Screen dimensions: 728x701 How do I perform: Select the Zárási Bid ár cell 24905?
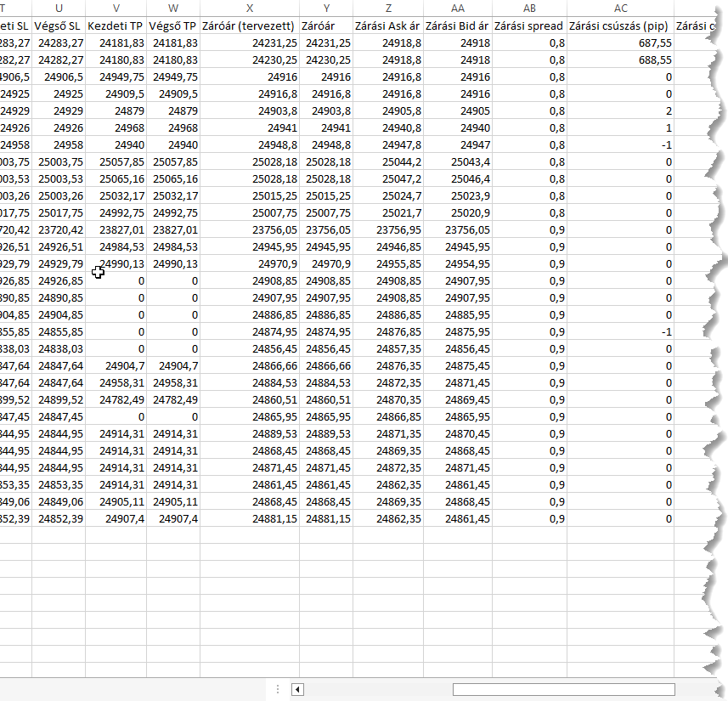coord(458,111)
